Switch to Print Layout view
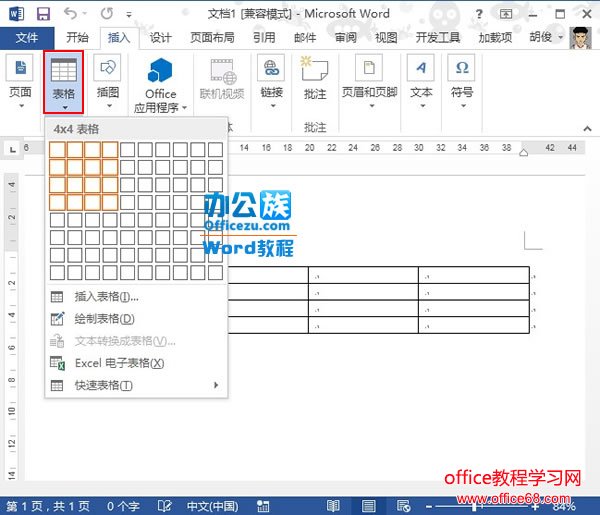The width and height of the screenshot is (600, 515). coord(368,506)
